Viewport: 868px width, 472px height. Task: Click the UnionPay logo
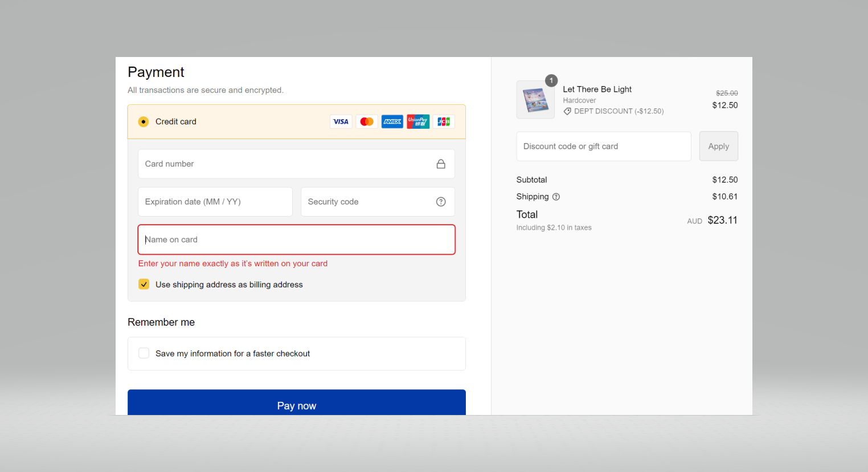(x=418, y=121)
